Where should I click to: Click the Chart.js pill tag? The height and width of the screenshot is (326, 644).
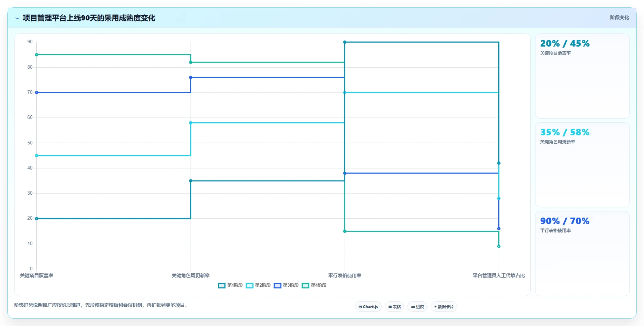click(x=368, y=307)
